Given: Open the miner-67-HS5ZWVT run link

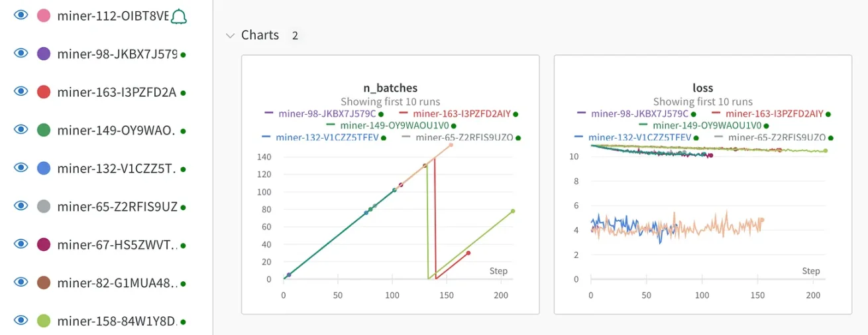Looking at the screenshot, I should (117, 245).
